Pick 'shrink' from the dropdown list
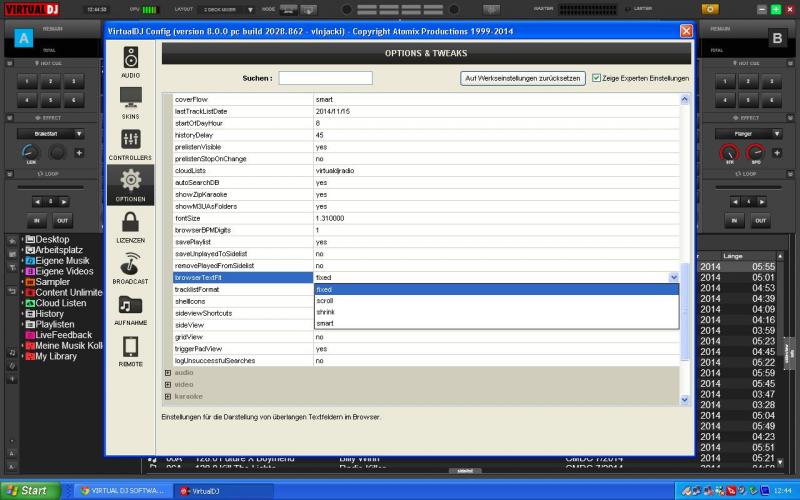Viewport: 800px width, 500px height. [x=325, y=312]
